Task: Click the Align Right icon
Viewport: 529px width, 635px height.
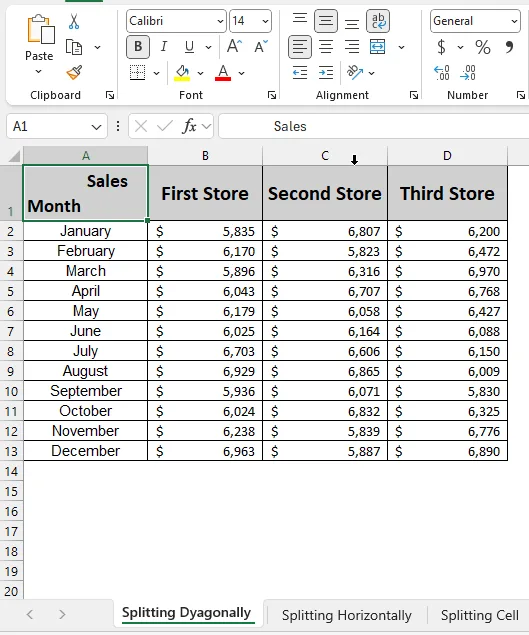Action: (x=352, y=47)
